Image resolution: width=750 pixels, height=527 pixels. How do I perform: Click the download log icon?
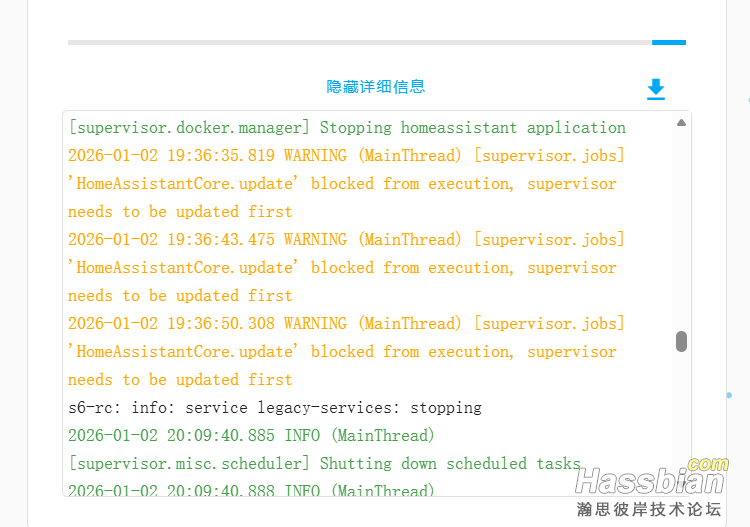coord(656,89)
